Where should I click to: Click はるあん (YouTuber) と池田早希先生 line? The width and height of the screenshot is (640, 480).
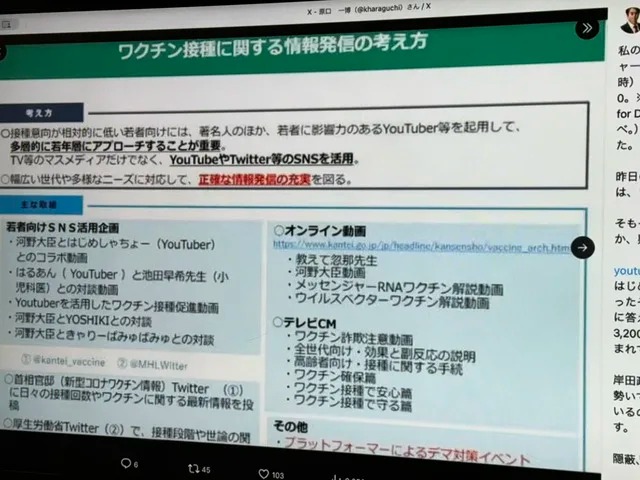pos(118,282)
